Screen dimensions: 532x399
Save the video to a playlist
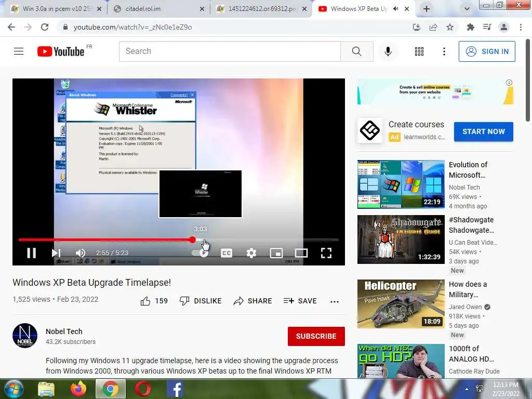[x=300, y=301]
